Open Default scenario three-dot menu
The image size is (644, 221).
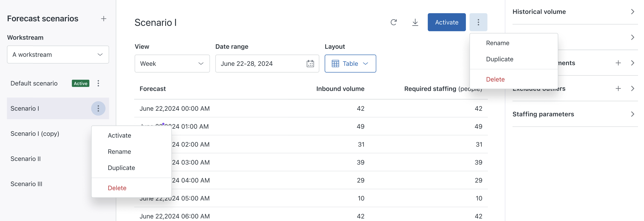pyautogui.click(x=98, y=83)
